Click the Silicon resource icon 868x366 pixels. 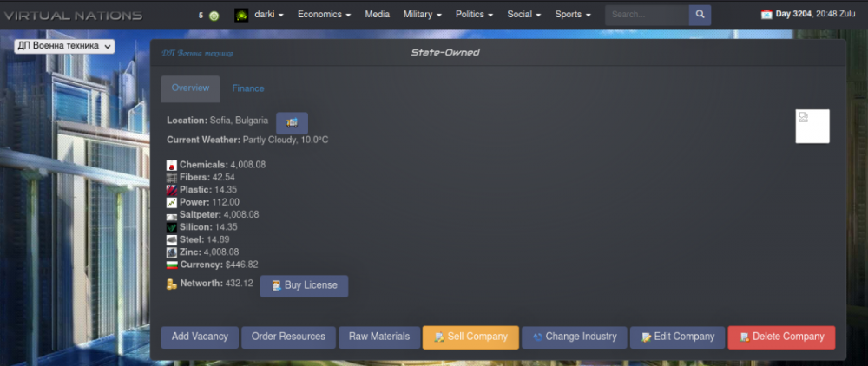[172, 227]
